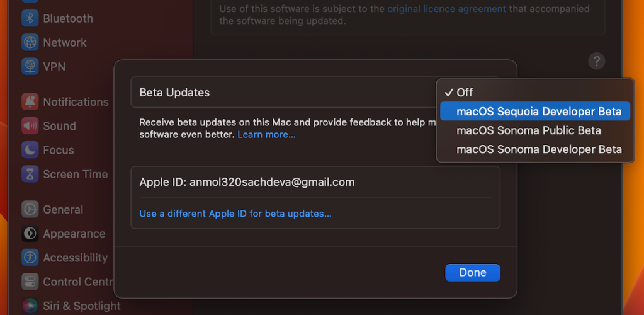Open Bluetooth settings via its sidebar icon
644x315 pixels.
(x=30, y=18)
